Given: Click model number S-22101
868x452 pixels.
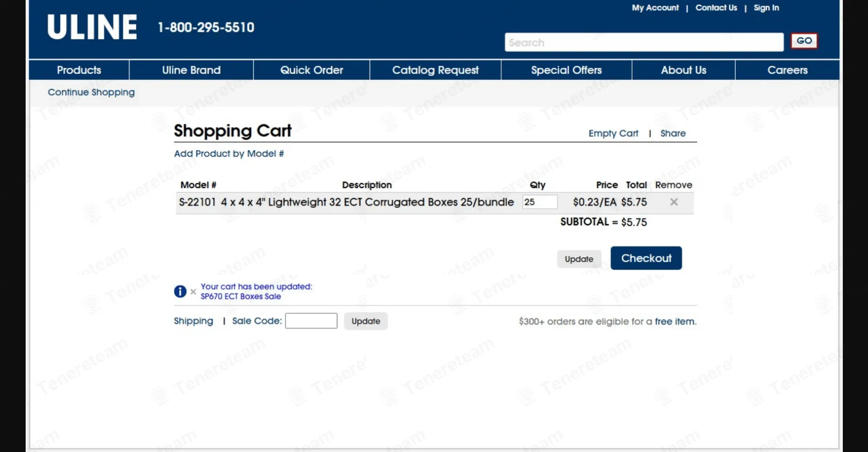Looking at the screenshot, I should pos(197,202).
